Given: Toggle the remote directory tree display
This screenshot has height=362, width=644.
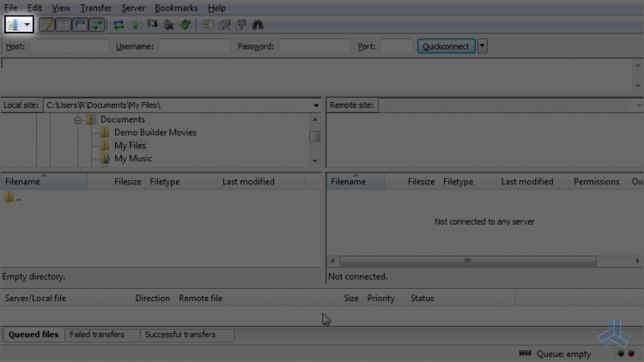Looking at the screenshot, I should (80, 25).
